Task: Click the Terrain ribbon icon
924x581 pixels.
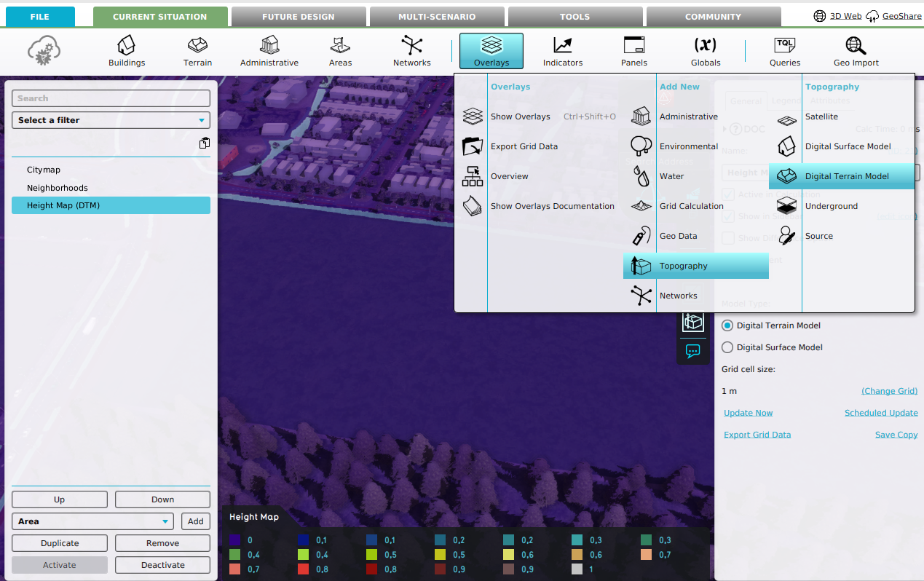Action: pos(197,51)
